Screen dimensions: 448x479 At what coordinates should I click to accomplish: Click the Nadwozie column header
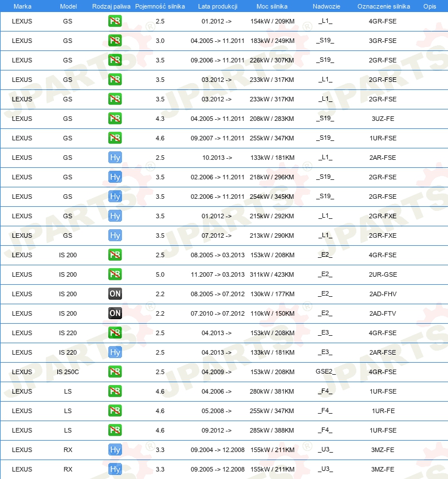[326, 6]
